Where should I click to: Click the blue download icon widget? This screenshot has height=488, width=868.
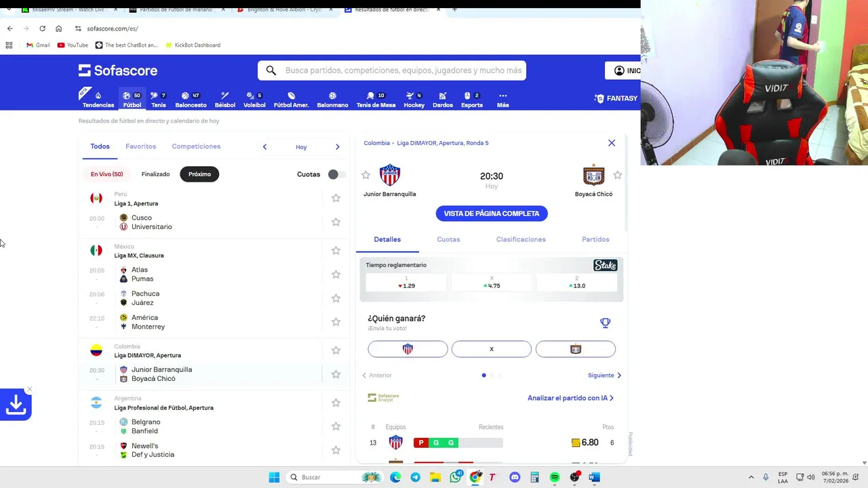pyautogui.click(x=16, y=405)
